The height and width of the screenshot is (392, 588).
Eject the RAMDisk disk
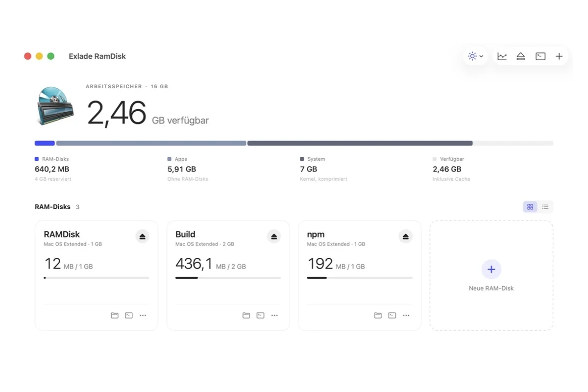142,237
